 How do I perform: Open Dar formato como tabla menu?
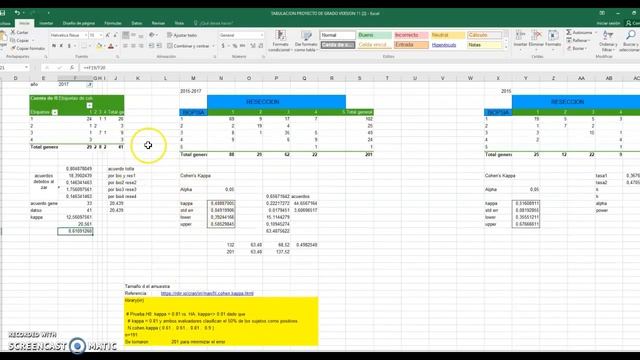click(306, 41)
